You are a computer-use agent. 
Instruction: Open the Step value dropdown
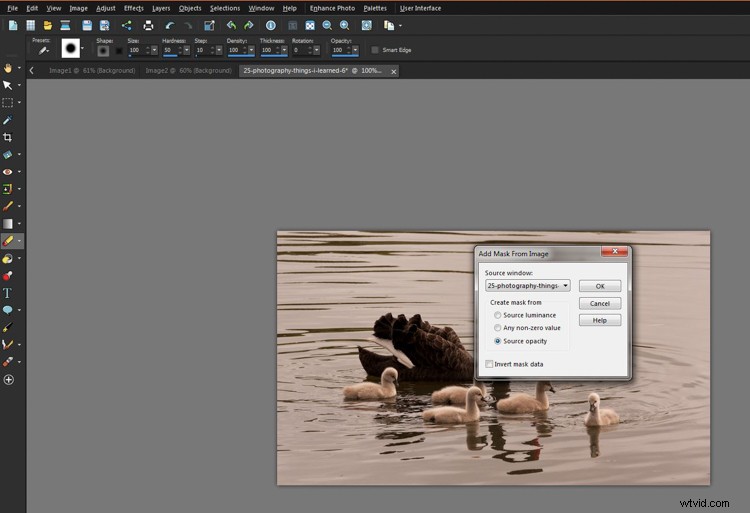pos(219,50)
